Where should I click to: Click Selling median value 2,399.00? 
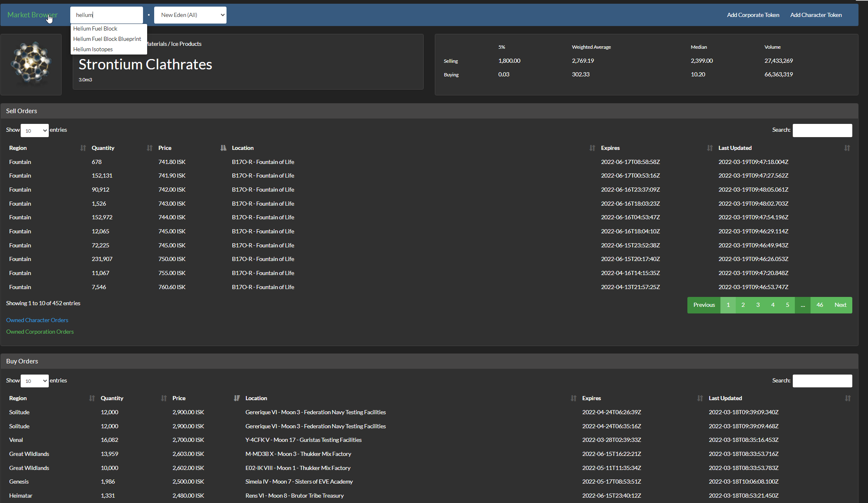point(701,61)
